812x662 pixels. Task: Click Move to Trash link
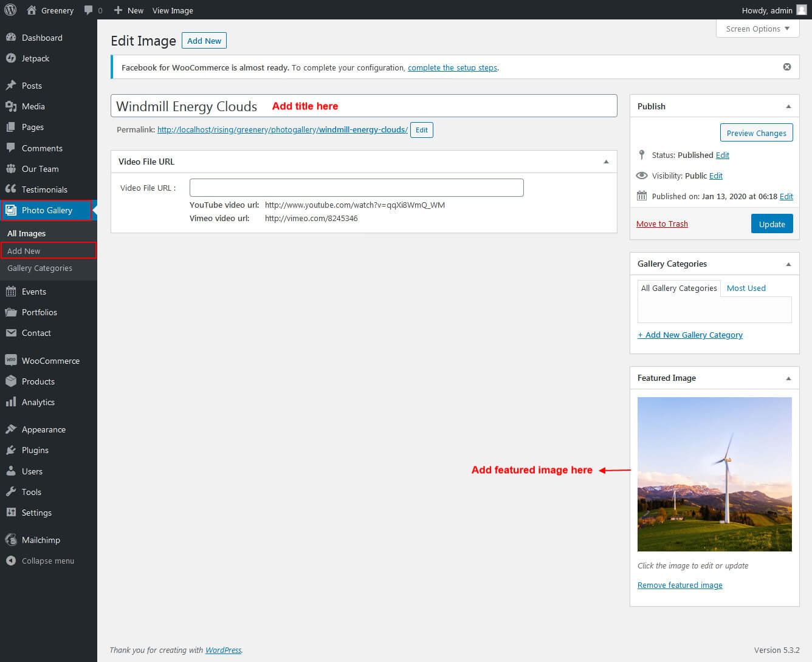click(x=662, y=224)
